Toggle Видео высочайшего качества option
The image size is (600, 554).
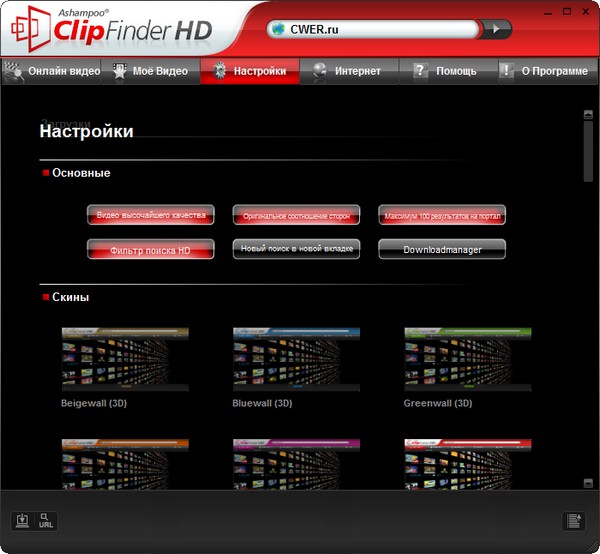click(x=151, y=215)
